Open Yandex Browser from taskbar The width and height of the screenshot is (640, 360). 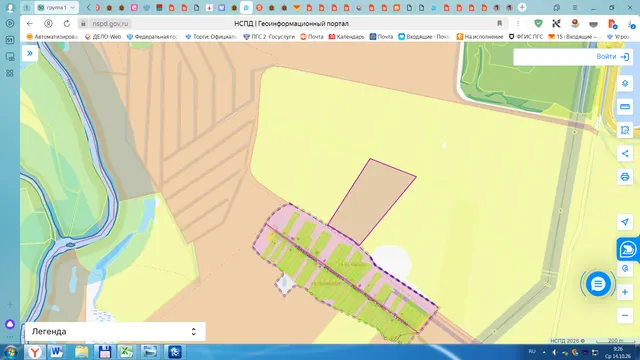coord(35,352)
